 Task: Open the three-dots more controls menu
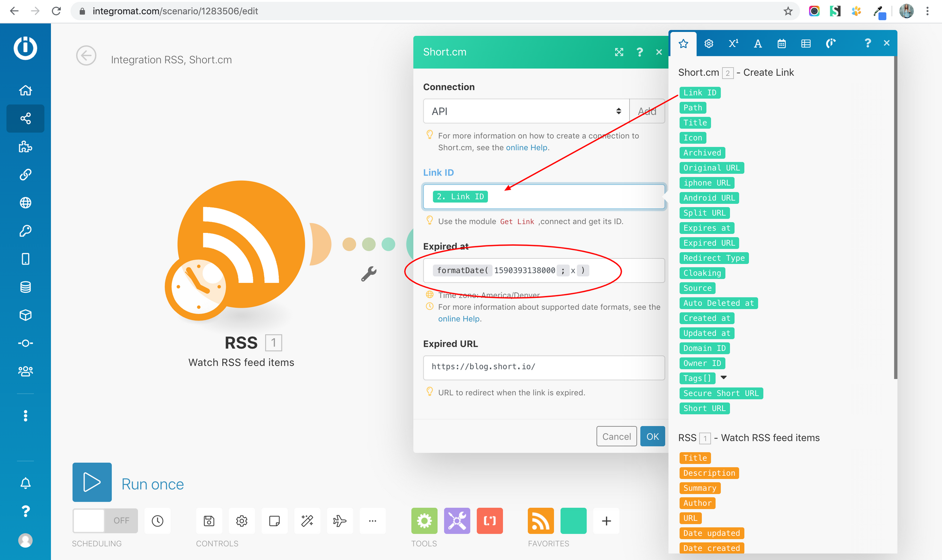pos(372,520)
